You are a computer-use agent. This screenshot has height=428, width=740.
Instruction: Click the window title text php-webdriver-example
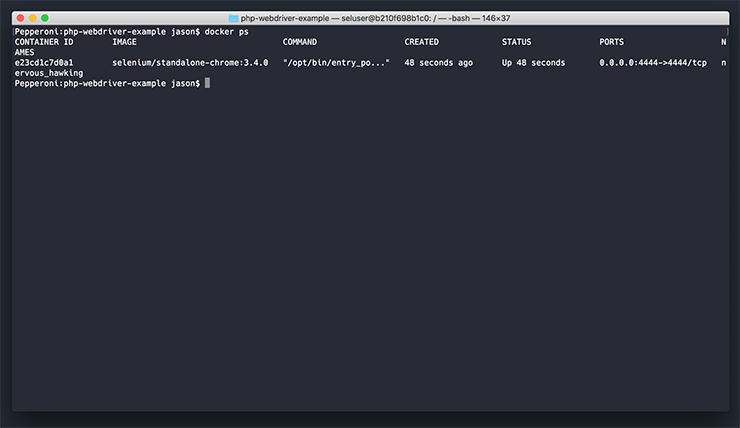285,18
